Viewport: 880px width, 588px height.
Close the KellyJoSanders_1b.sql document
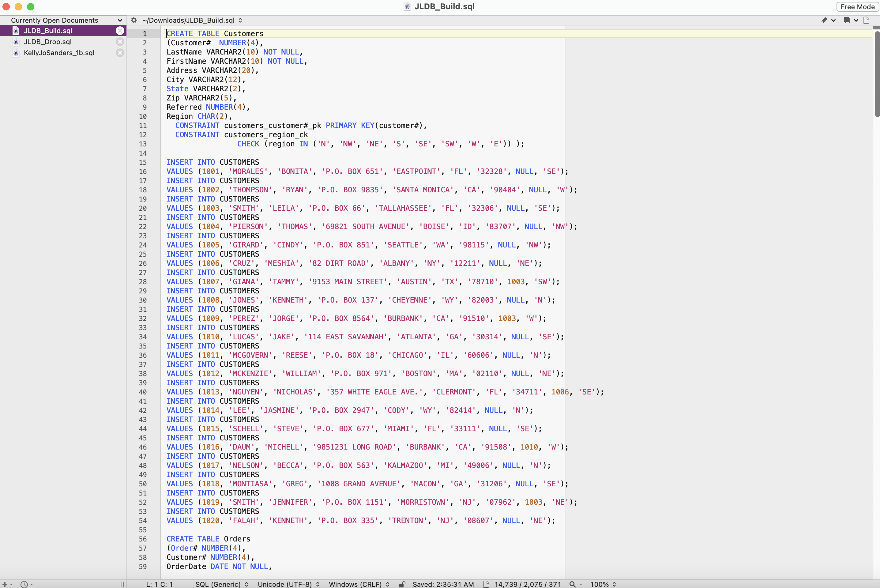120,53
